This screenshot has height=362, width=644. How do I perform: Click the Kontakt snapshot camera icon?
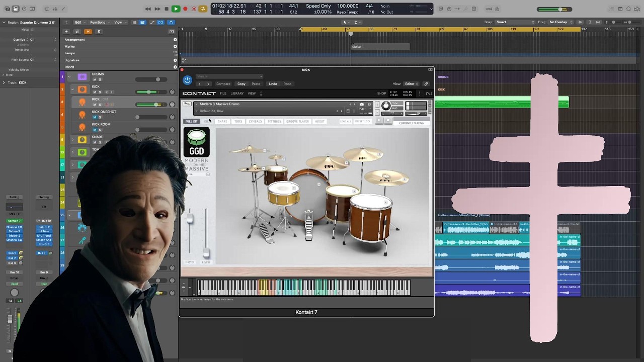(362, 104)
